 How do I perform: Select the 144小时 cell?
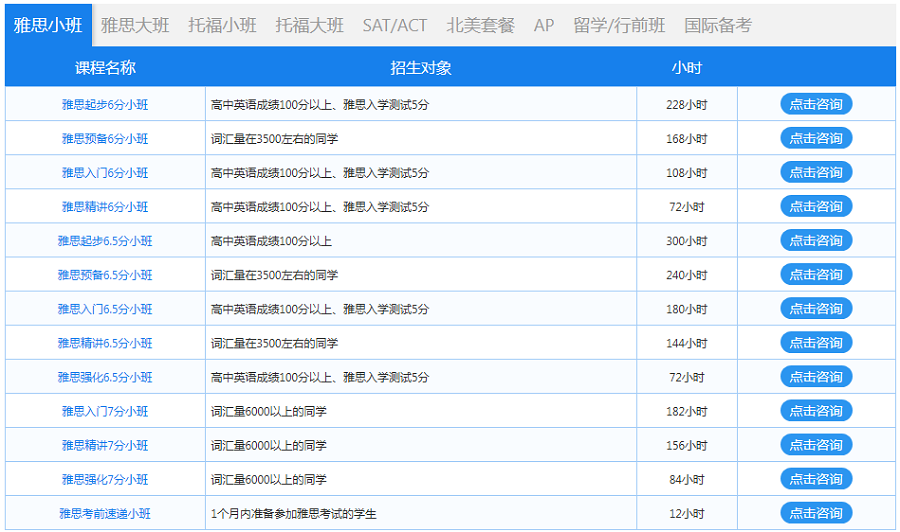click(x=686, y=343)
